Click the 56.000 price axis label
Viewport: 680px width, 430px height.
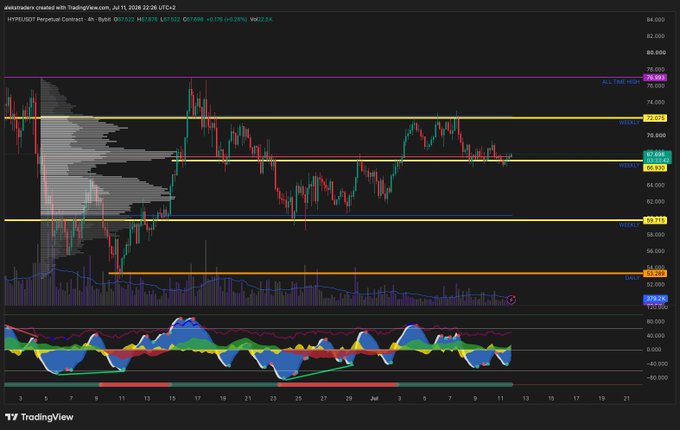(x=655, y=251)
